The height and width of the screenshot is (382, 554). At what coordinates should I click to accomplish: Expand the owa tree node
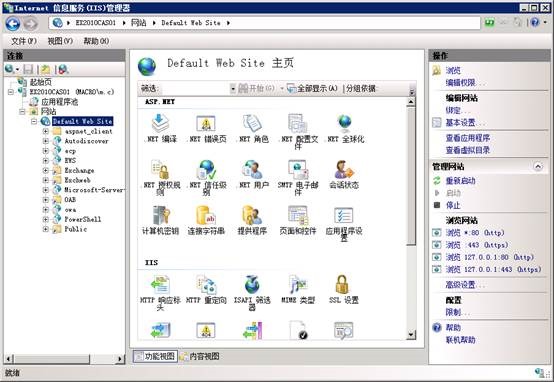point(46,210)
